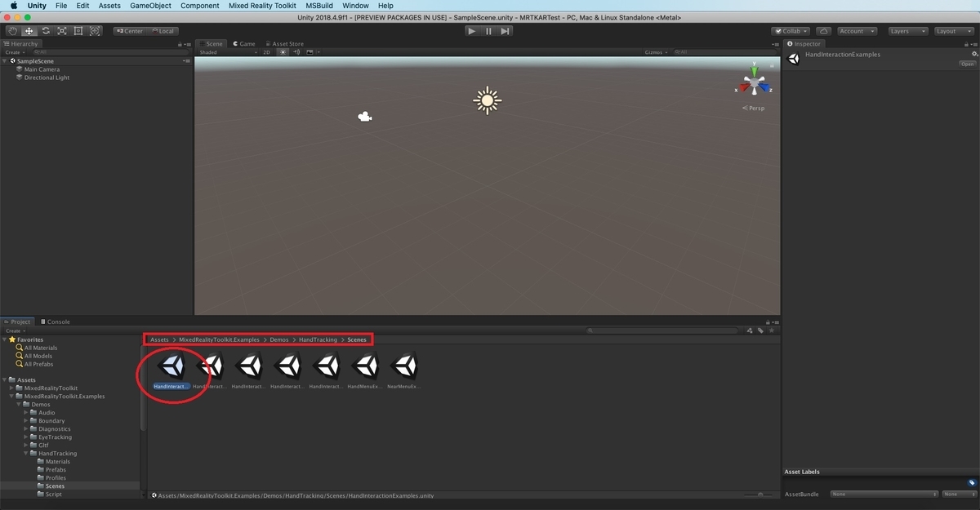This screenshot has height=510, width=980.
Task: Click the search-by-type icon in the Project panel
Action: pos(749,330)
